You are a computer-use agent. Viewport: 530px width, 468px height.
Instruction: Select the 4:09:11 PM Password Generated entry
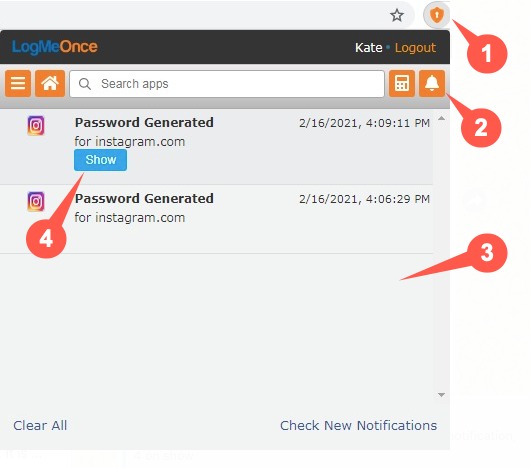pos(216,147)
